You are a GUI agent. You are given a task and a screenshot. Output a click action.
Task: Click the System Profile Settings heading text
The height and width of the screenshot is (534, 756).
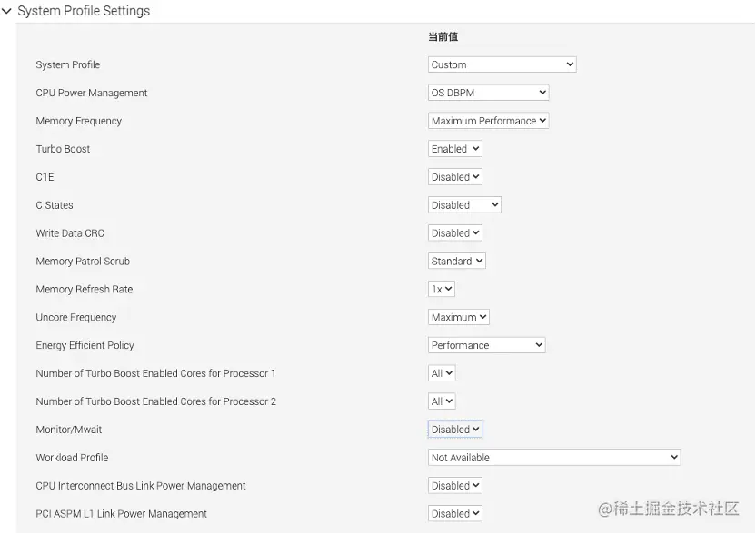click(x=84, y=11)
